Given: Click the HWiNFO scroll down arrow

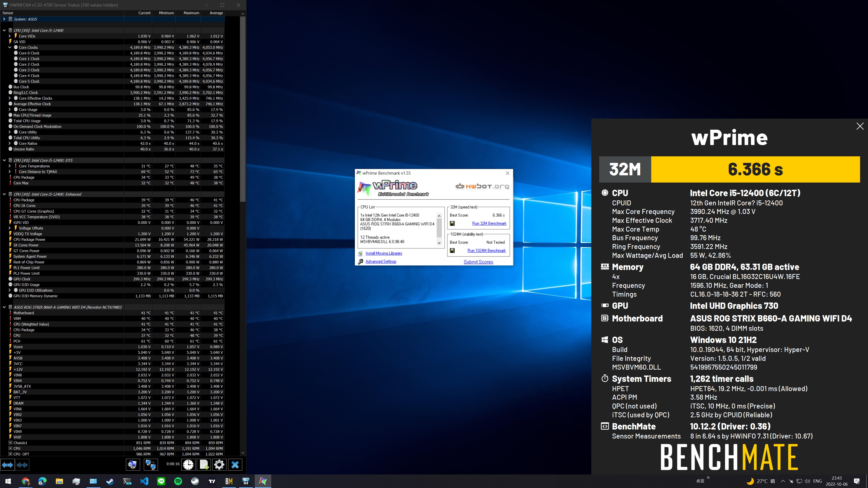Looking at the screenshot, I should coord(243,453).
